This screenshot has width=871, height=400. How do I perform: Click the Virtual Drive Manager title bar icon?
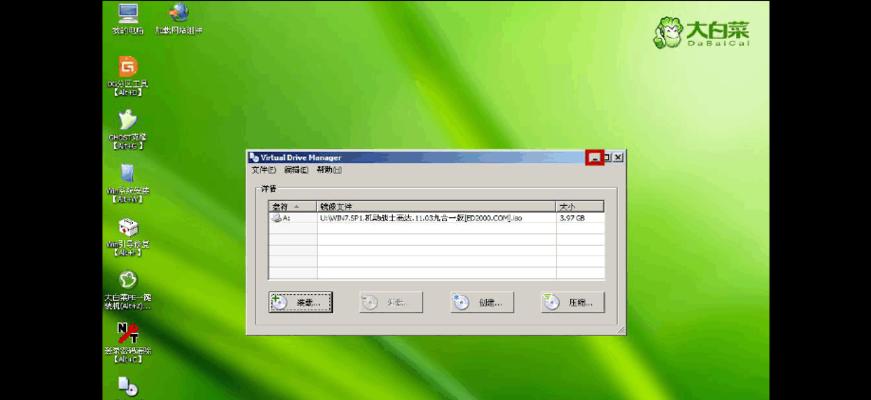click(254, 158)
